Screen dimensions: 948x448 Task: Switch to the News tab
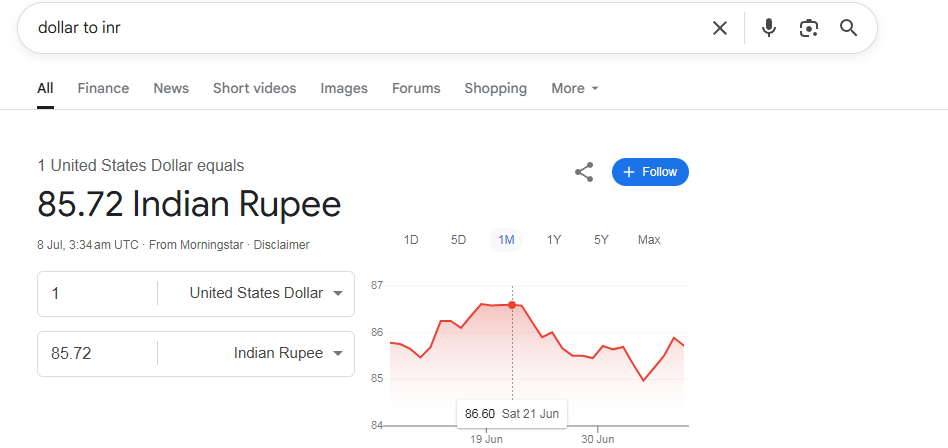pyautogui.click(x=171, y=88)
